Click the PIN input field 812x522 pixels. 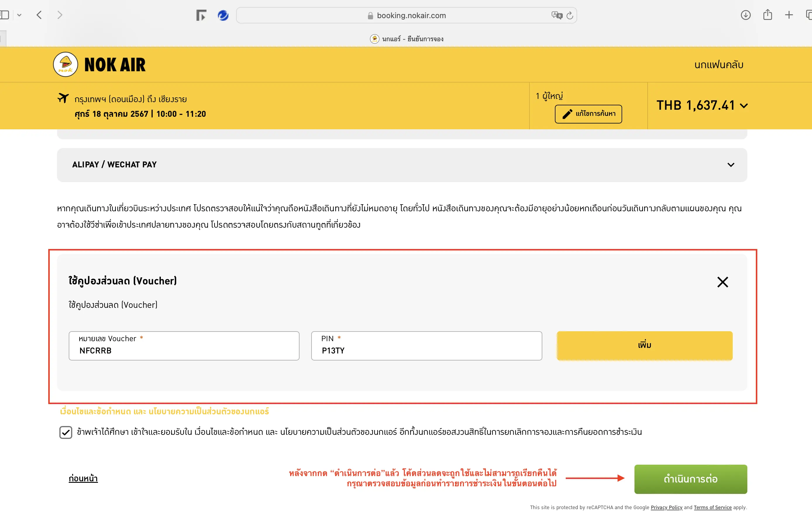[426, 346]
